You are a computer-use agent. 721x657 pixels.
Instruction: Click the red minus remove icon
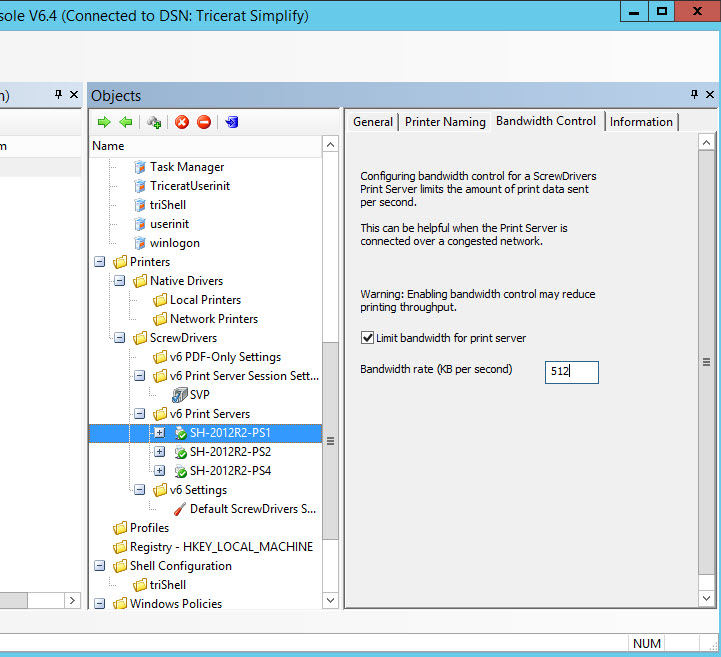click(x=204, y=122)
